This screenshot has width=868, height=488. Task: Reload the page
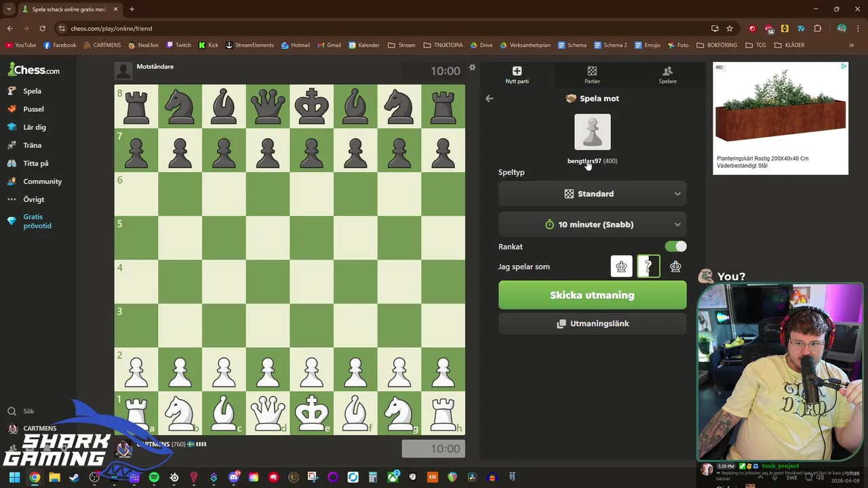pyautogui.click(x=42, y=28)
